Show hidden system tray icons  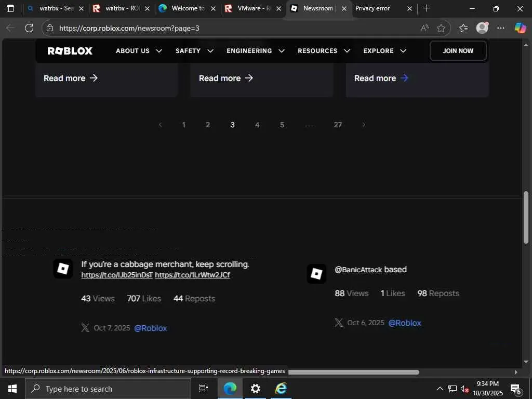coord(440,389)
